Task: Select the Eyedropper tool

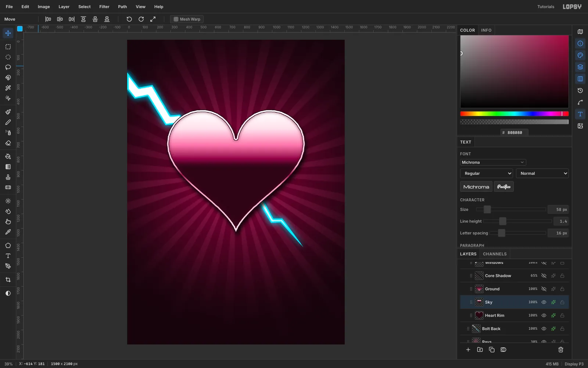Action: pyautogui.click(x=8, y=232)
